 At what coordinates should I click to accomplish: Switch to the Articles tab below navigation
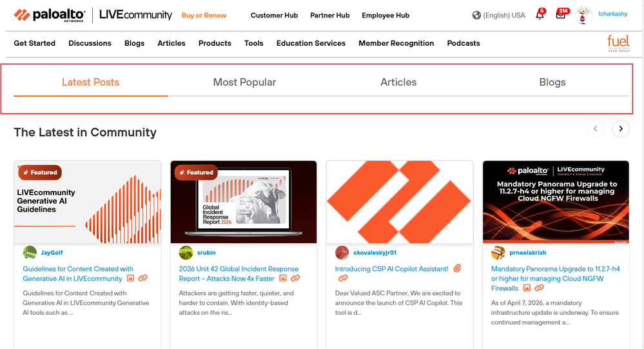point(398,82)
